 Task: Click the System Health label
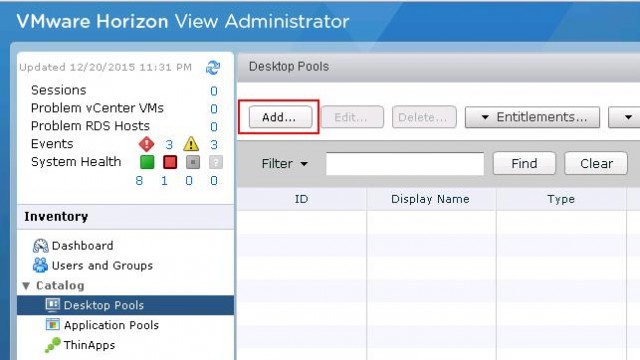click(76, 162)
